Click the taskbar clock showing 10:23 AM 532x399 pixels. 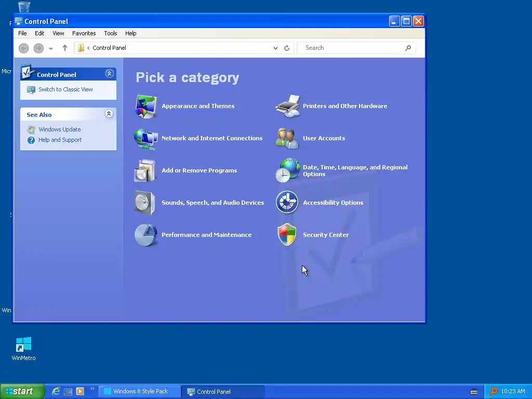[x=513, y=391]
